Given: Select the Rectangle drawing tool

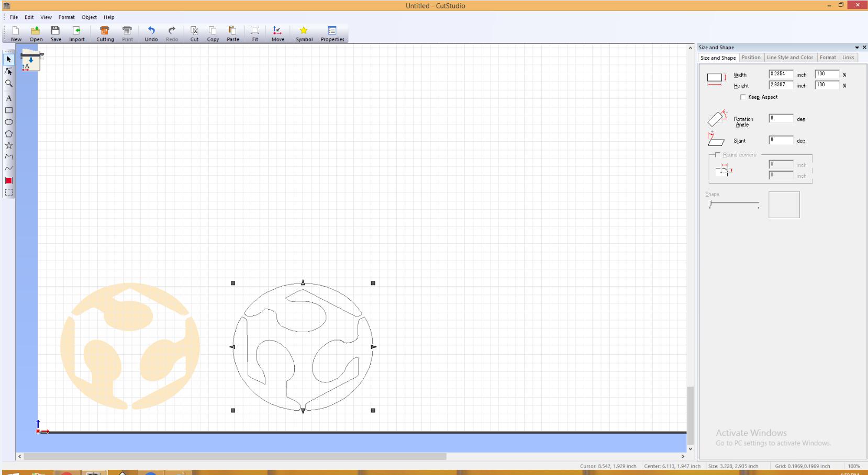Looking at the screenshot, I should [9, 110].
